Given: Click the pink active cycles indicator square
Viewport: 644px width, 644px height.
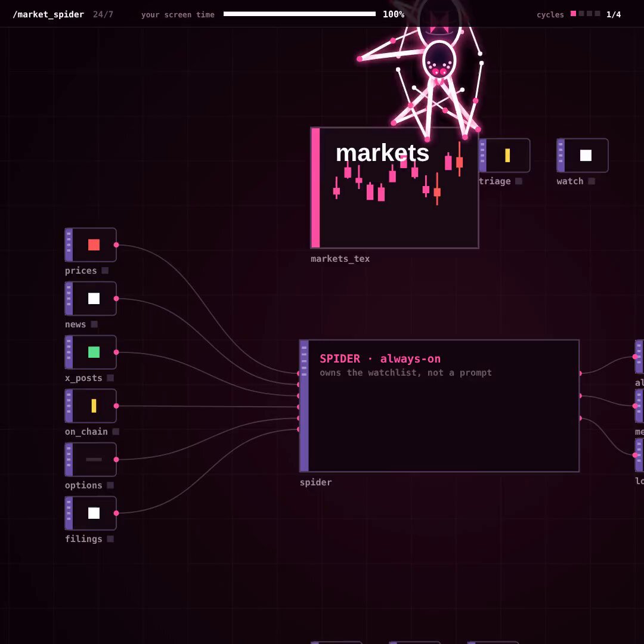Looking at the screenshot, I should pos(574,14).
